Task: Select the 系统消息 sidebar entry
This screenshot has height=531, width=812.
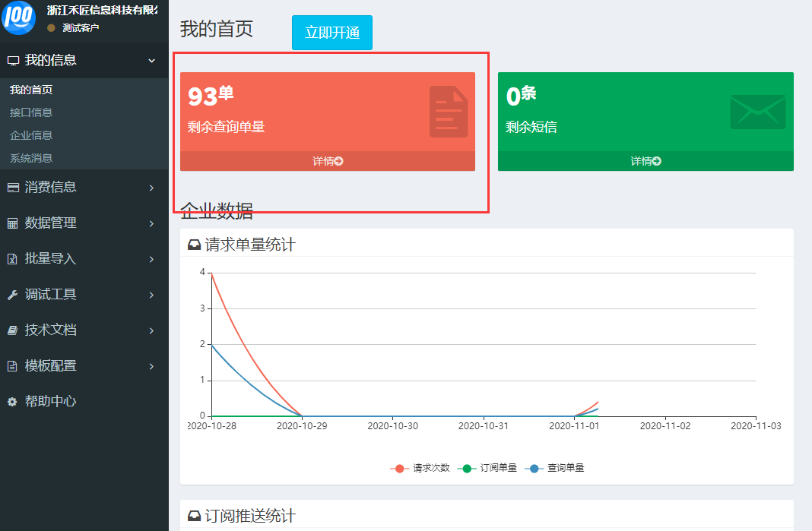Action: tap(31, 158)
